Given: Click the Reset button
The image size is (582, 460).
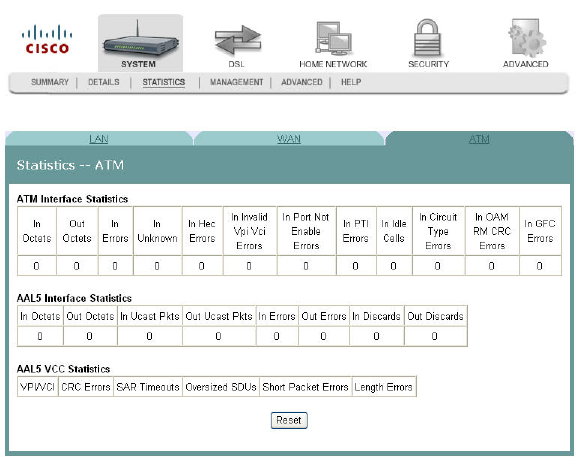Looking at the screenshot, I should pyautogui.click(x=289, y=420).
